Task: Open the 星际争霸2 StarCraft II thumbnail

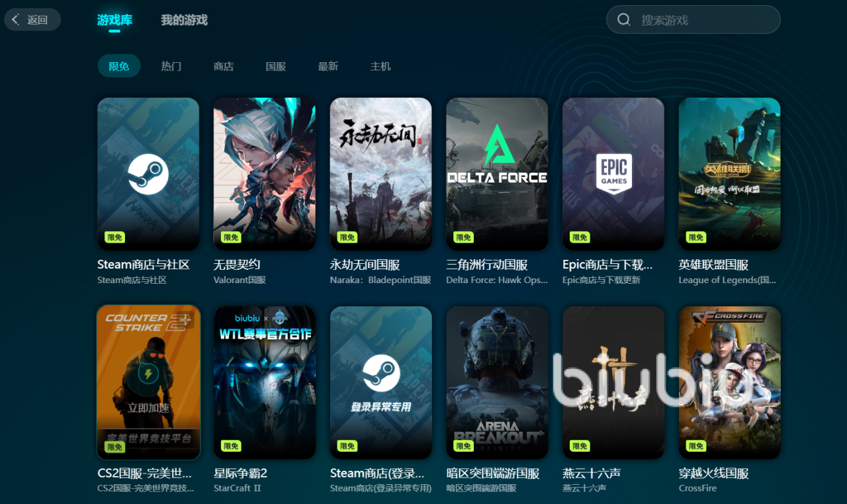Action: click(x=264, y=382)
